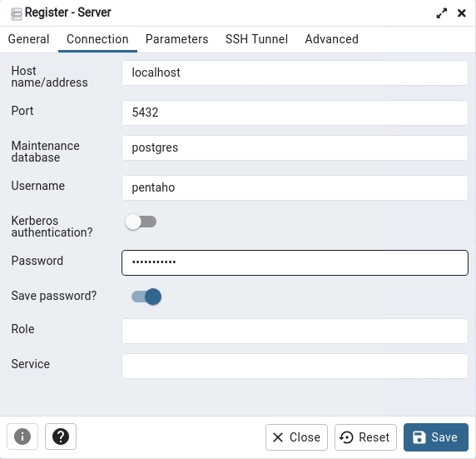Open the Parameters tab

pyautogui.click(x=176, y=39)
